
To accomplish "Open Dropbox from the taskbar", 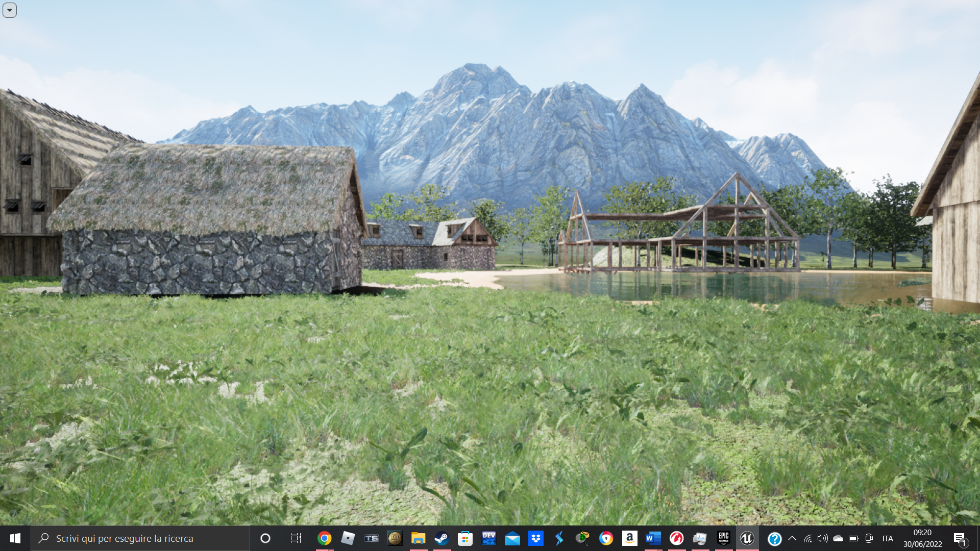I will click(x=535, y=538).
